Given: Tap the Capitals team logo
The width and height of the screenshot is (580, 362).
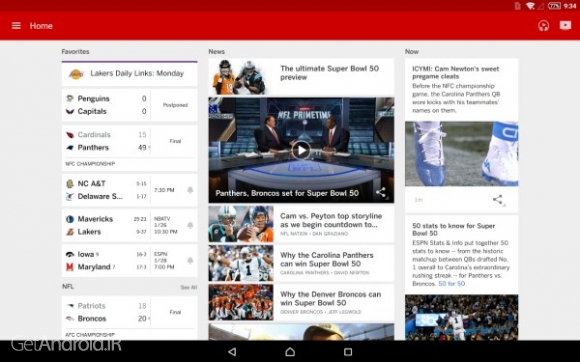Looking at the screenshot, I should pyautogui.click(x=70, y=111).
